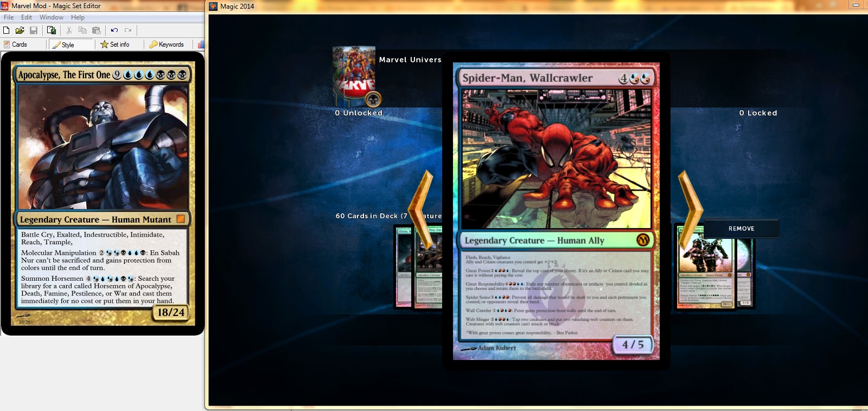Click the Statistics chart icon tab
The width and height of the screenshot is (868, 411).
[201, 45]
